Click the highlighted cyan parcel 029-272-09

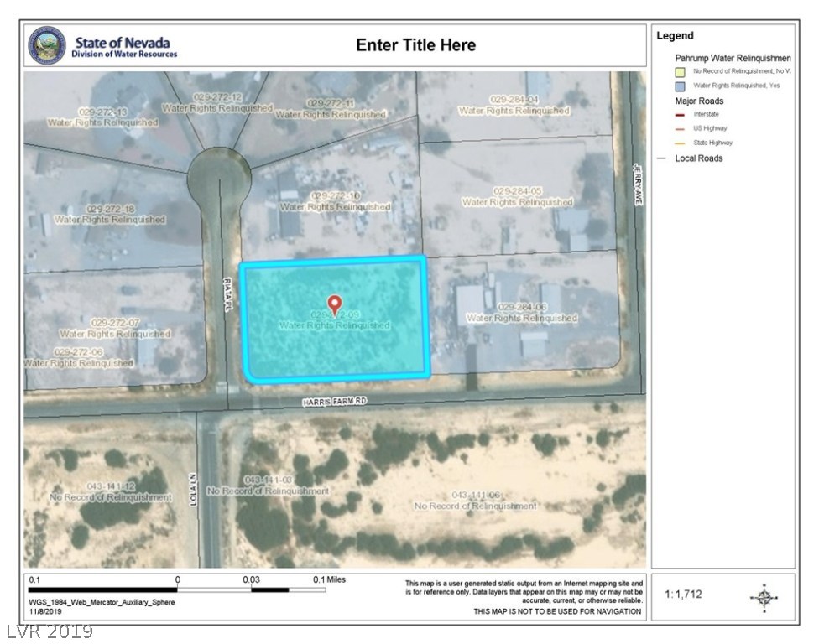(x=335, y=319)
